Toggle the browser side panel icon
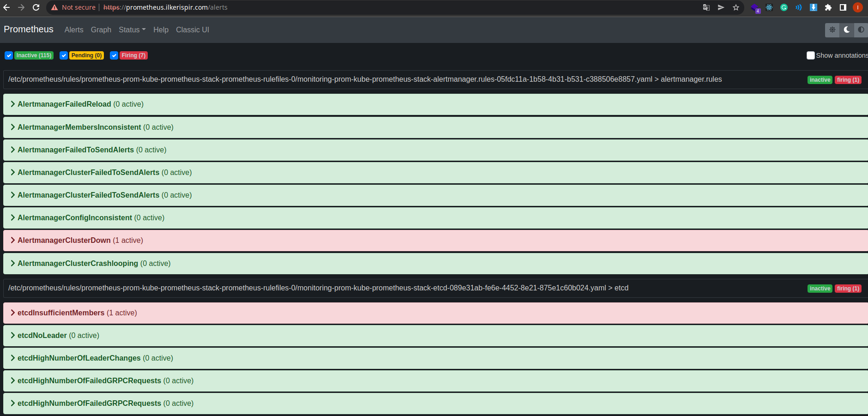The width and height of the screenshot is (868, 416). 843,7
